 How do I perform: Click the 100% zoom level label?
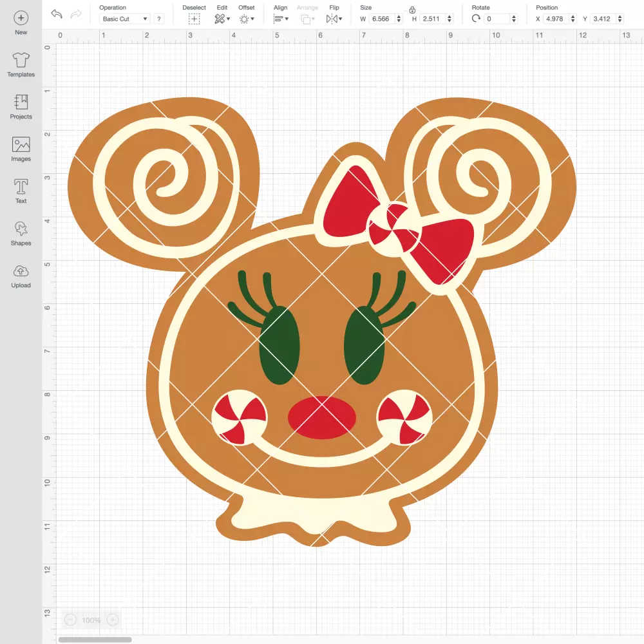coord(91,620)
